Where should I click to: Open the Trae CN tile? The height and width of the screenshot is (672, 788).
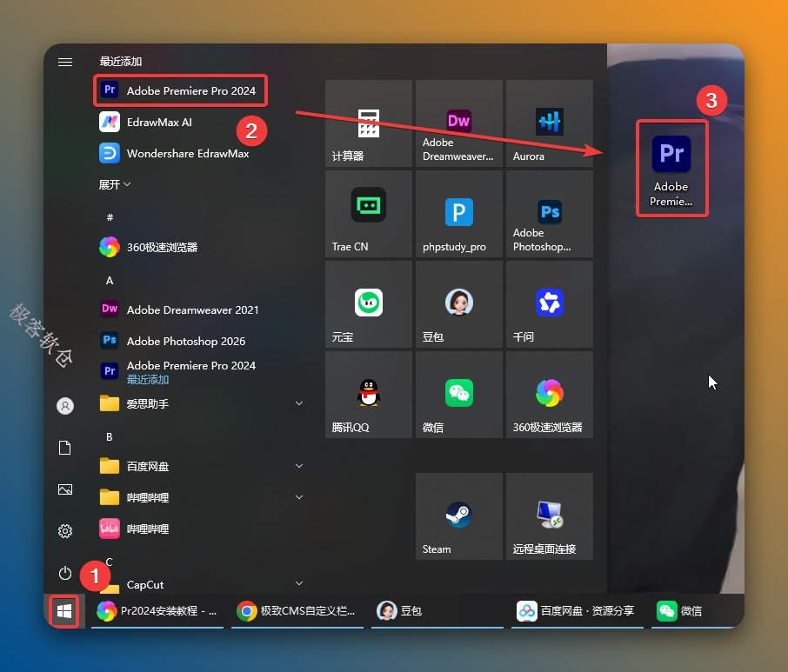(x=369, y=214)
